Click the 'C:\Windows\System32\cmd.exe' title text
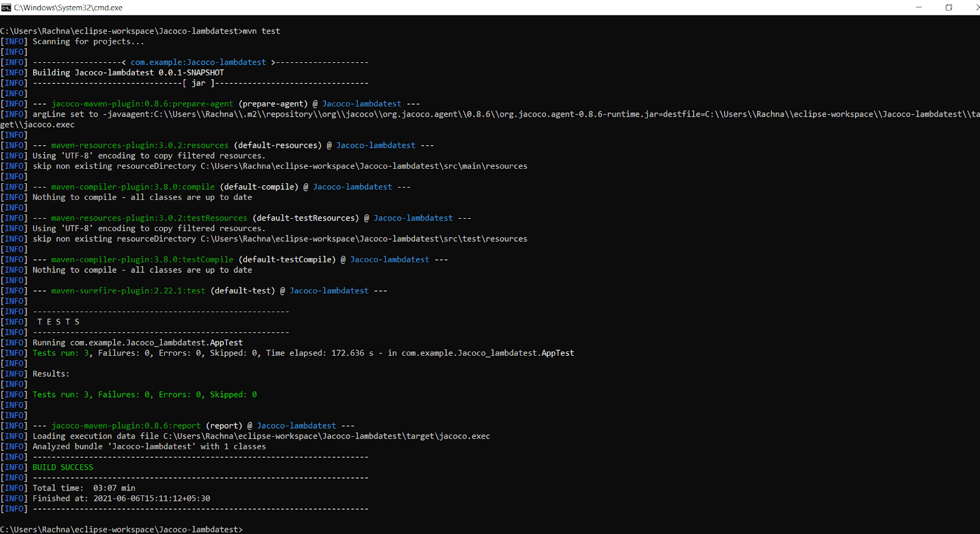Screen dimensions: 980x534 pyautogui.click(x=68, y=7)
